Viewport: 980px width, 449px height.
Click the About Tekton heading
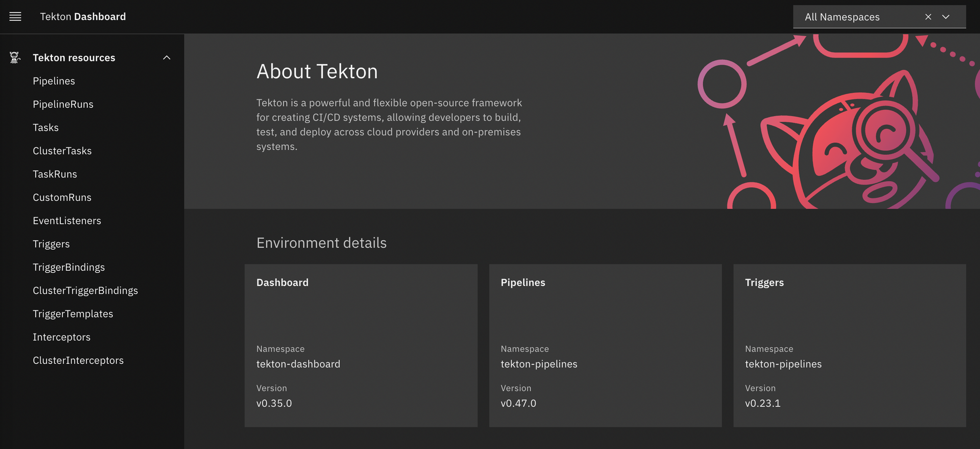click(317, 71)
